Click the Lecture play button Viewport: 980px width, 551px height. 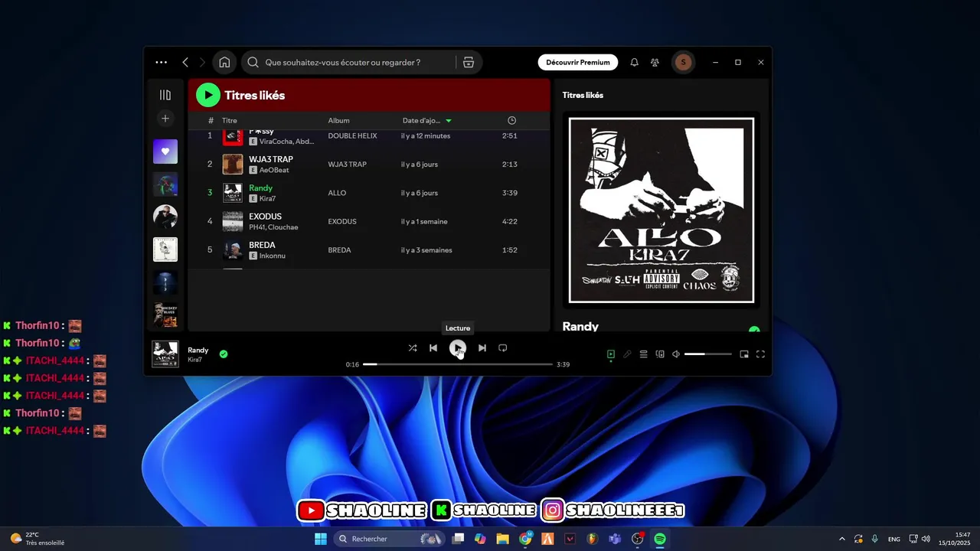tap(457, 347)
